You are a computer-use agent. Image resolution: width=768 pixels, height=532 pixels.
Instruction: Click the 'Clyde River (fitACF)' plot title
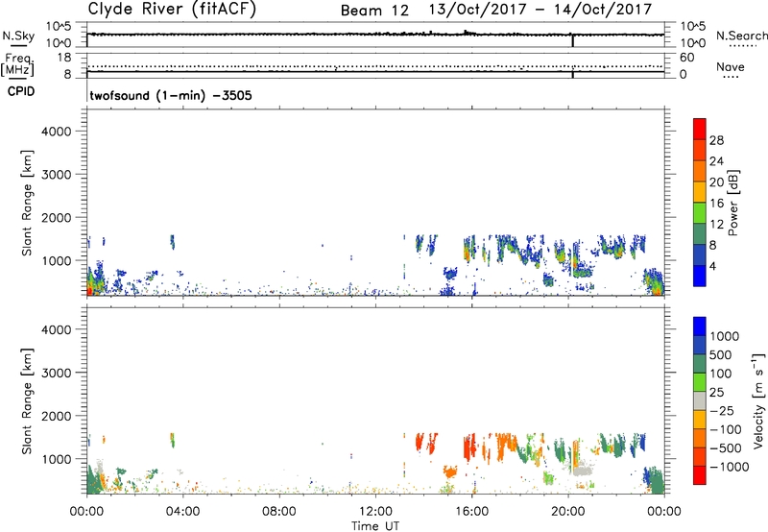point(172,9)
